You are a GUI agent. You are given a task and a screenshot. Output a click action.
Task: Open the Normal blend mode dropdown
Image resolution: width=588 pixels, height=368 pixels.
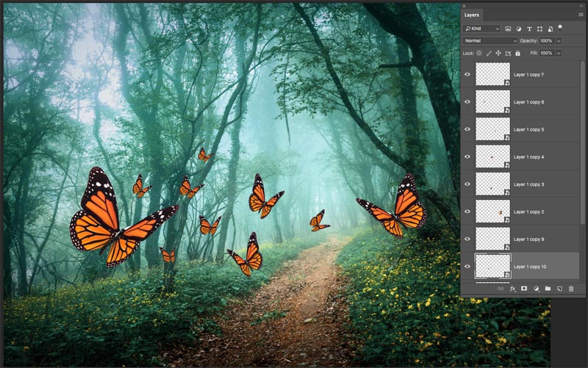pyautogui.click(x=490, y=41)
